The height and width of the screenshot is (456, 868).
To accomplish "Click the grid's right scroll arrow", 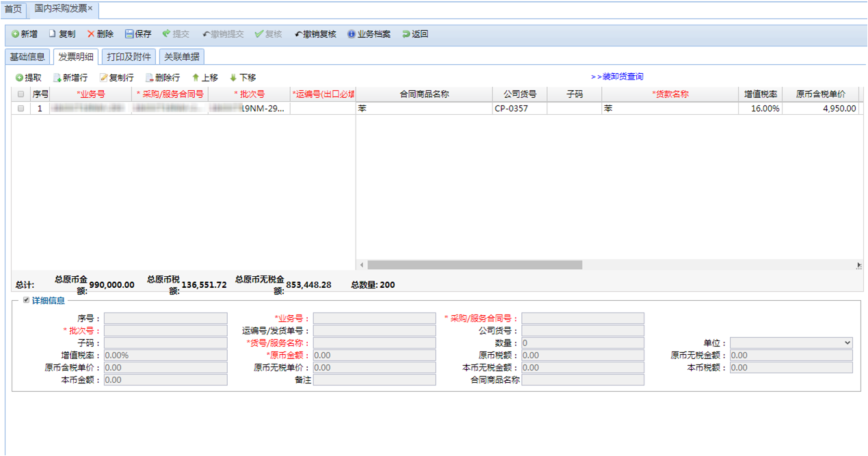I will click(x=859, y=265).
